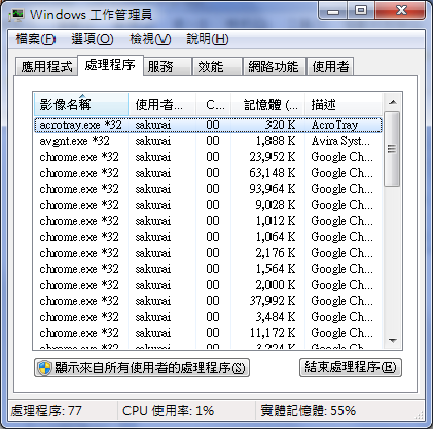Minimize the Task Manager window

coord(333,11)
